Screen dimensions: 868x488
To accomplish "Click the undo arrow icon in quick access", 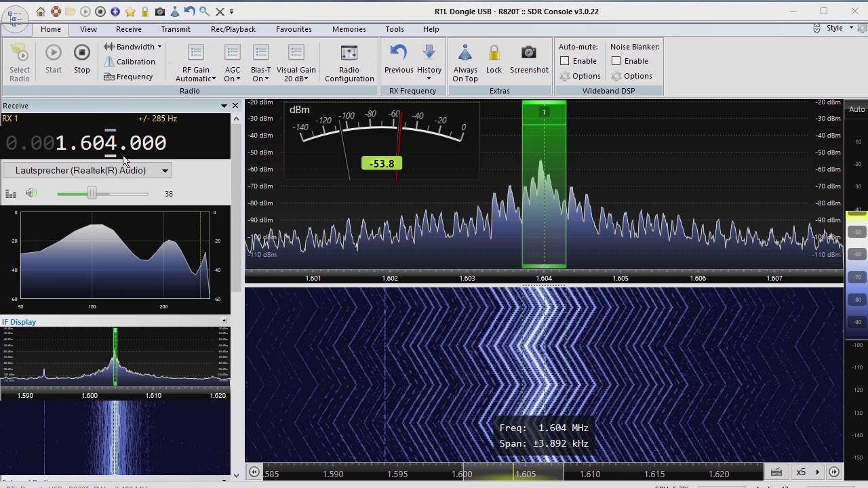I will click(190, 12).
